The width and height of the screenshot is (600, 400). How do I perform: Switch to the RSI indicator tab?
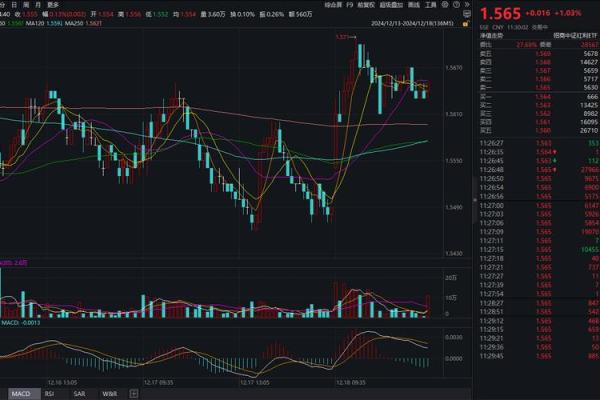click(x=49, y=393)
